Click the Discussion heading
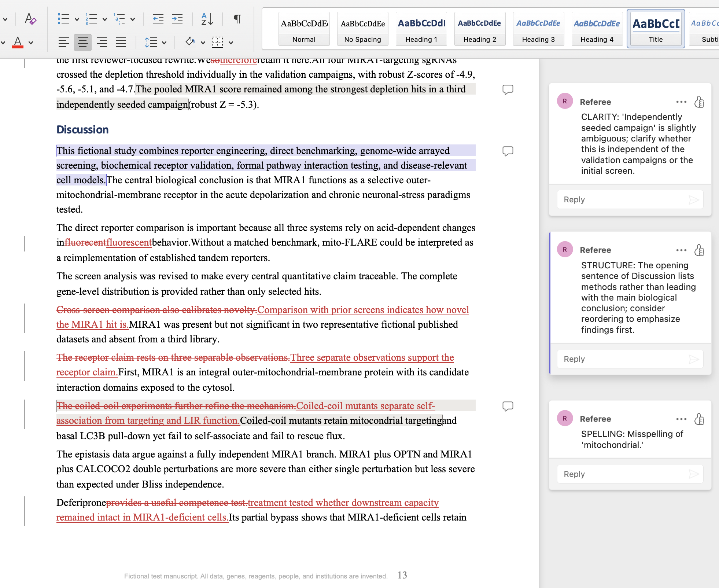The image size is (719, 588). click(82, 130)
